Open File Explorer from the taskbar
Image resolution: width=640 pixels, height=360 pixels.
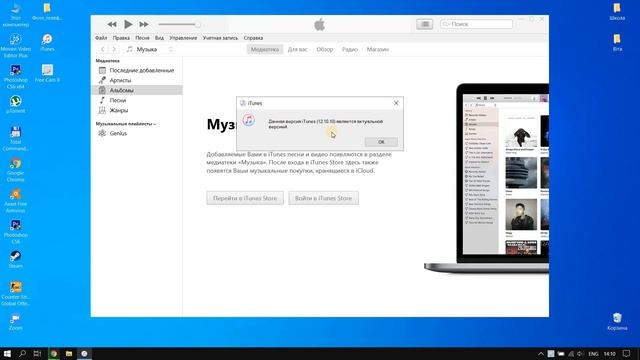[69, 353]
